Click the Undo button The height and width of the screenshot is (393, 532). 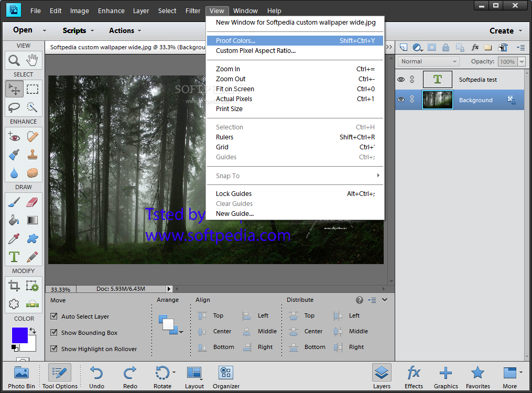[96, 377]
